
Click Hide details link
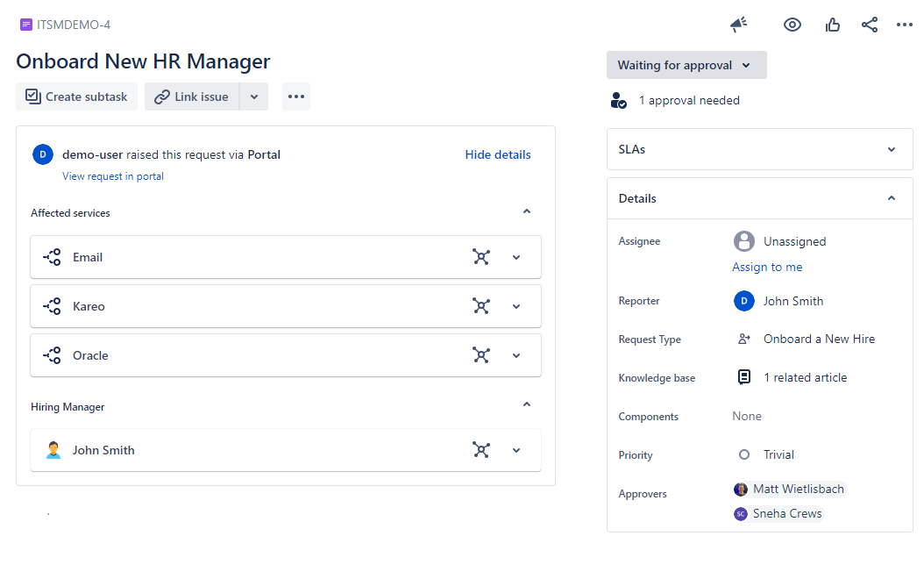coord(498,154)
